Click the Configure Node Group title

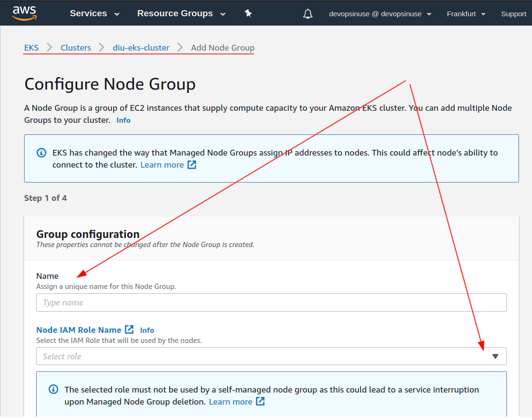tap(110, 84)
